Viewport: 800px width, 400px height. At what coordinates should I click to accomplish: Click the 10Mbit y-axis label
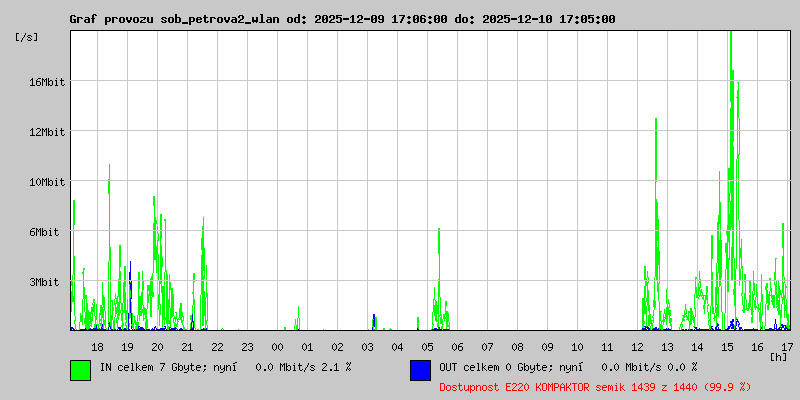coord(46,182)
